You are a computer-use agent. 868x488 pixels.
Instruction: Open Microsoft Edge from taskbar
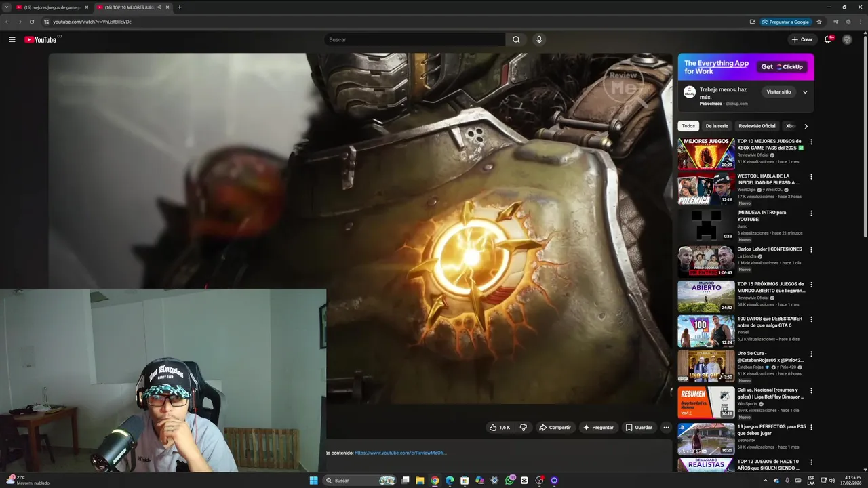pos(450,481)
